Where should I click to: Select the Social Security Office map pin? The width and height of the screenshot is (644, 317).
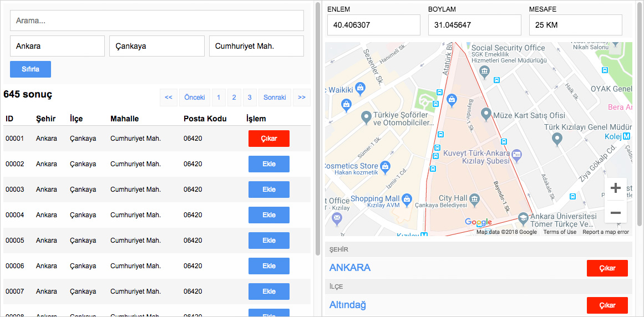click(x=485, y=70)
